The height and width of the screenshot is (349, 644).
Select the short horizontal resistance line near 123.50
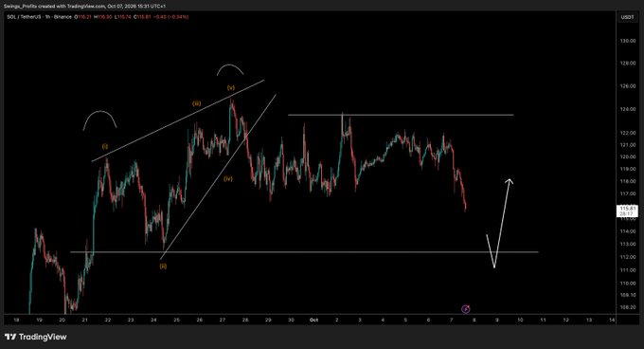coord(401,115)
